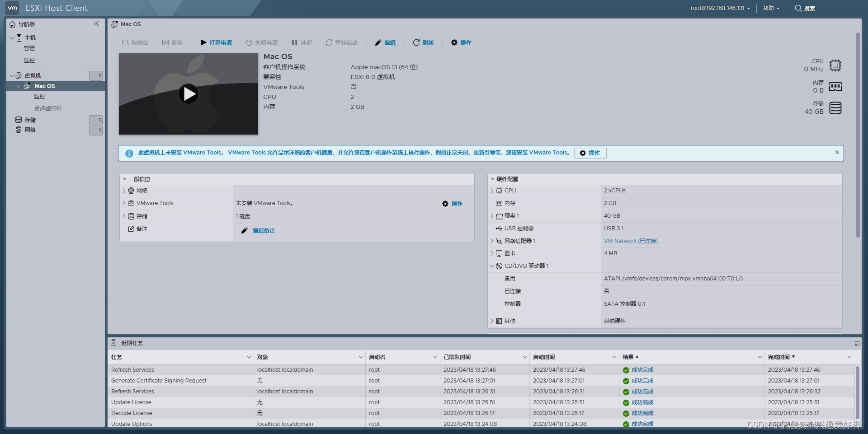Click the VMware vm logo icon
868x434 pixels.
tap(12, 8)
